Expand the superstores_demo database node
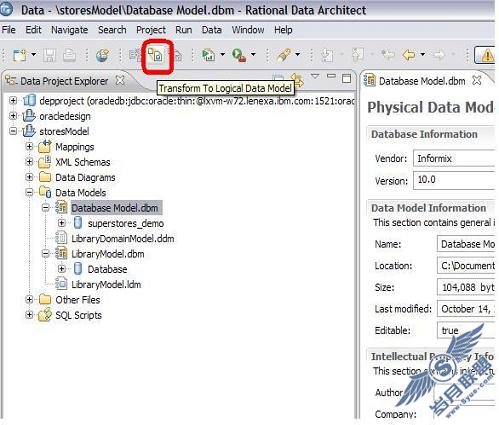 tap(62, 223)
